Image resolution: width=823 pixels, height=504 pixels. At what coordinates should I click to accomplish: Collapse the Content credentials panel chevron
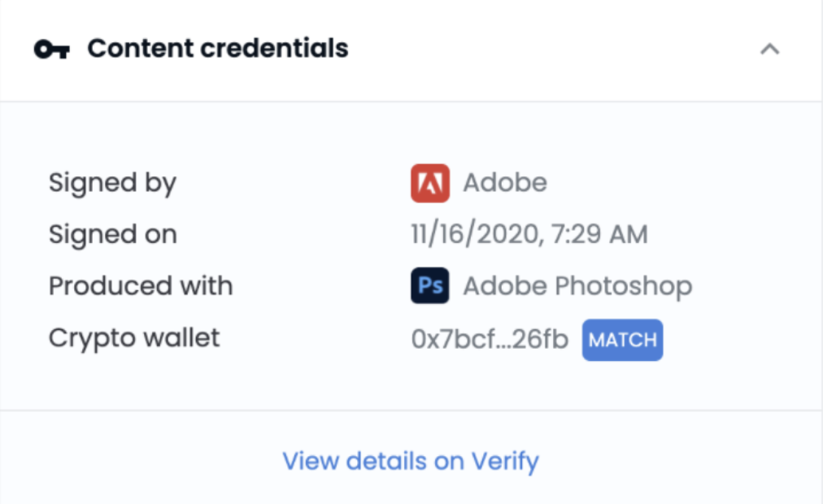[769, 50]
